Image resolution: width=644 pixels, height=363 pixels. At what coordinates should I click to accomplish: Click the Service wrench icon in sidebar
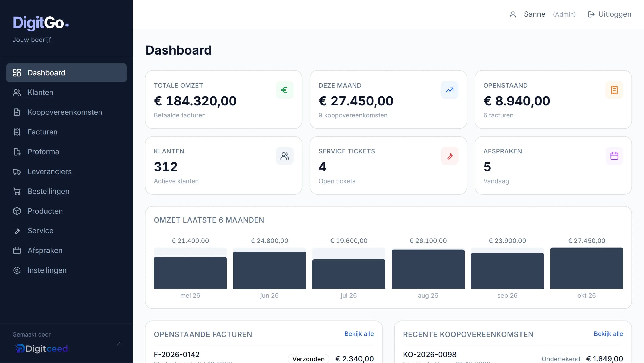click(x=17, y=231)
